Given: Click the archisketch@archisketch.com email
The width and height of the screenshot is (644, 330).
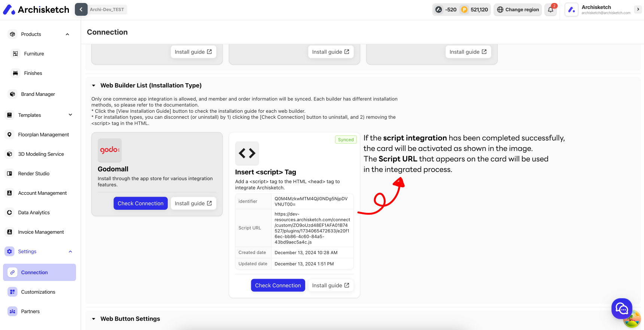Looking at the screenshot, I should pyautogui.click(x=606, y=13).
